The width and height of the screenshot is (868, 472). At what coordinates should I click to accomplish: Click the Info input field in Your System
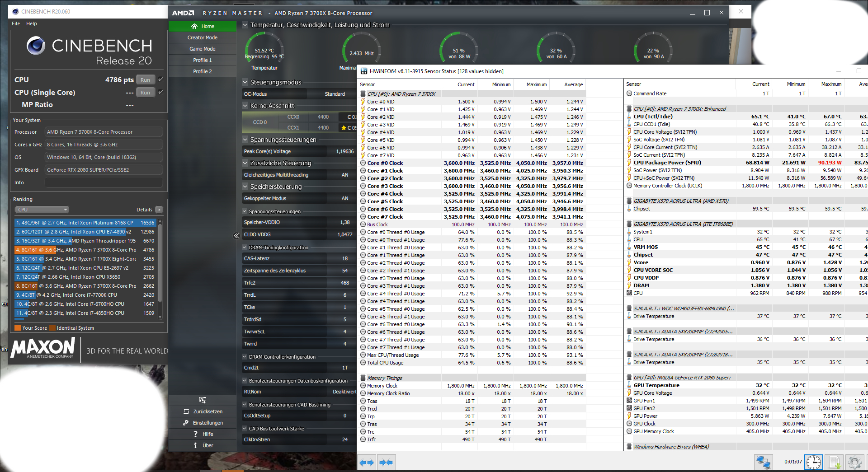[104, 182]
